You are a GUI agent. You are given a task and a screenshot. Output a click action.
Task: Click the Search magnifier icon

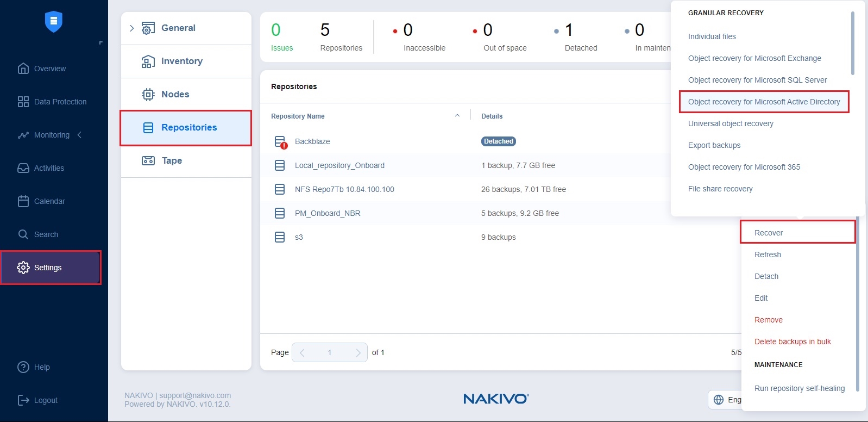tap(23, 234)
